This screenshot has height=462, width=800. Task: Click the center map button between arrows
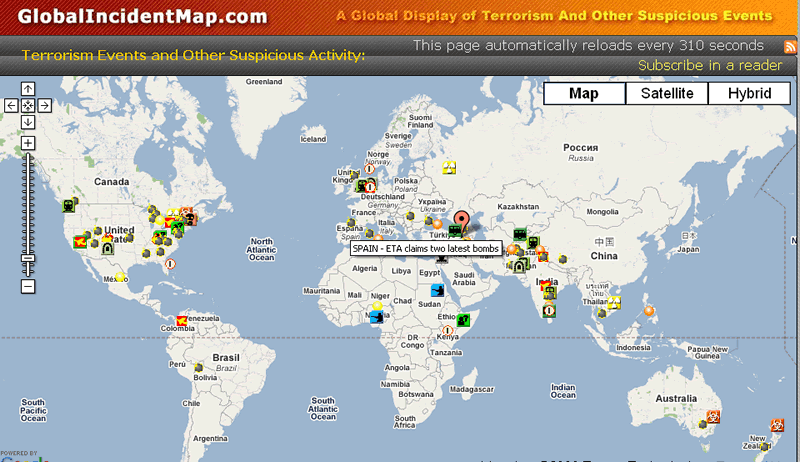[x=28, y=106]
